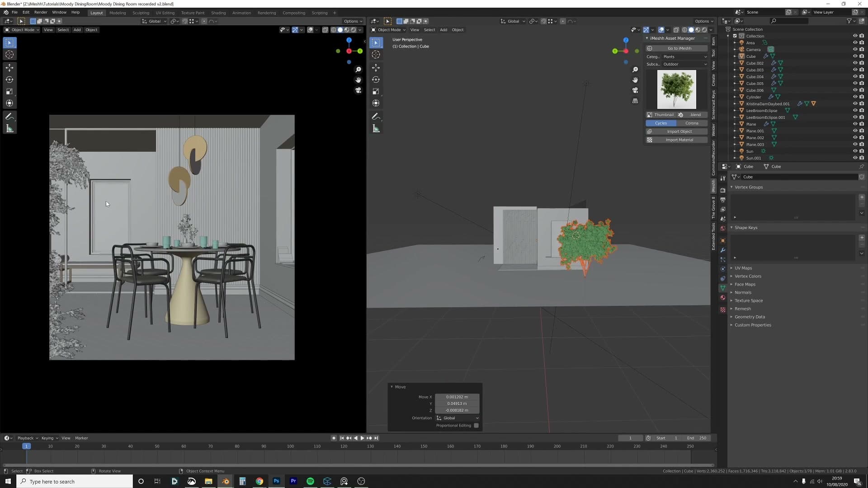Switch to the Modeling workspace tab

(118, 13)
